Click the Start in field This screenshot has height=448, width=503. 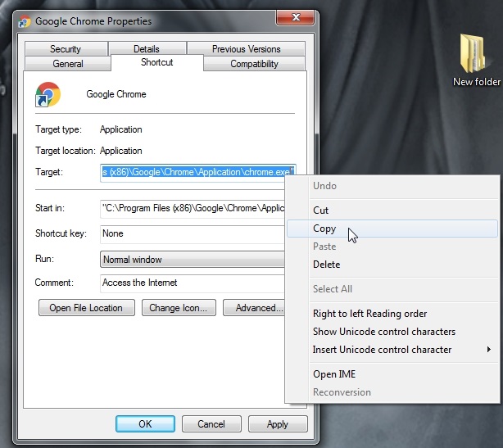click(193, 209)
